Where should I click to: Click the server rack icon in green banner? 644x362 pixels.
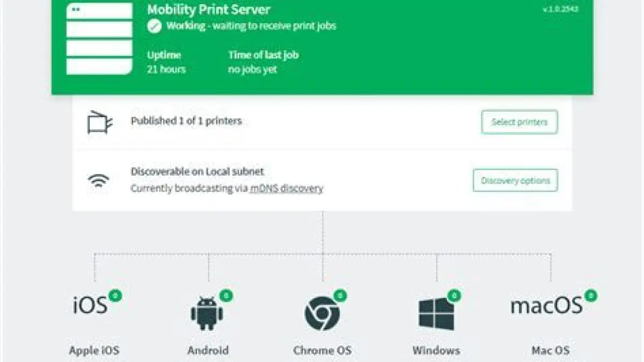pos(99,38)
